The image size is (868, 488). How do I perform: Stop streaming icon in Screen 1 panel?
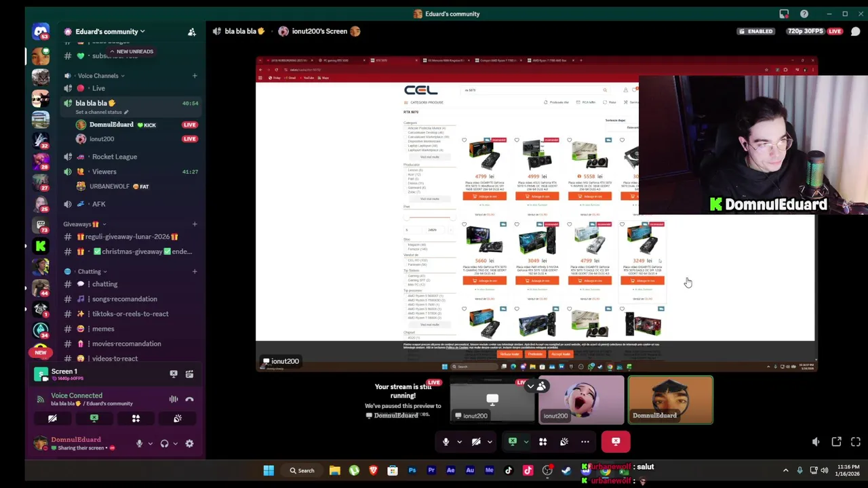pyautogui.click(x=174, y=374)
